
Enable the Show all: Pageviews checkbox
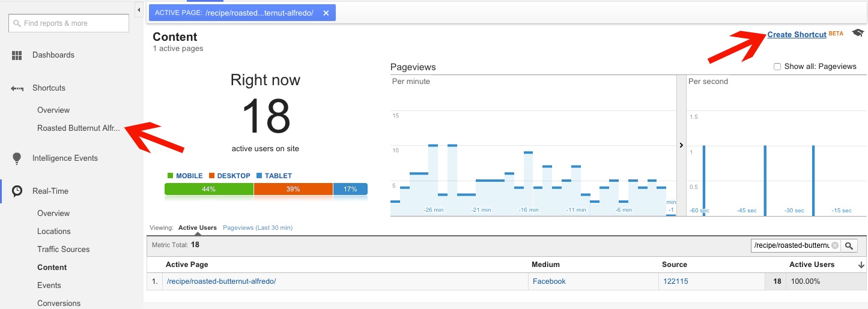pos(777,67)
